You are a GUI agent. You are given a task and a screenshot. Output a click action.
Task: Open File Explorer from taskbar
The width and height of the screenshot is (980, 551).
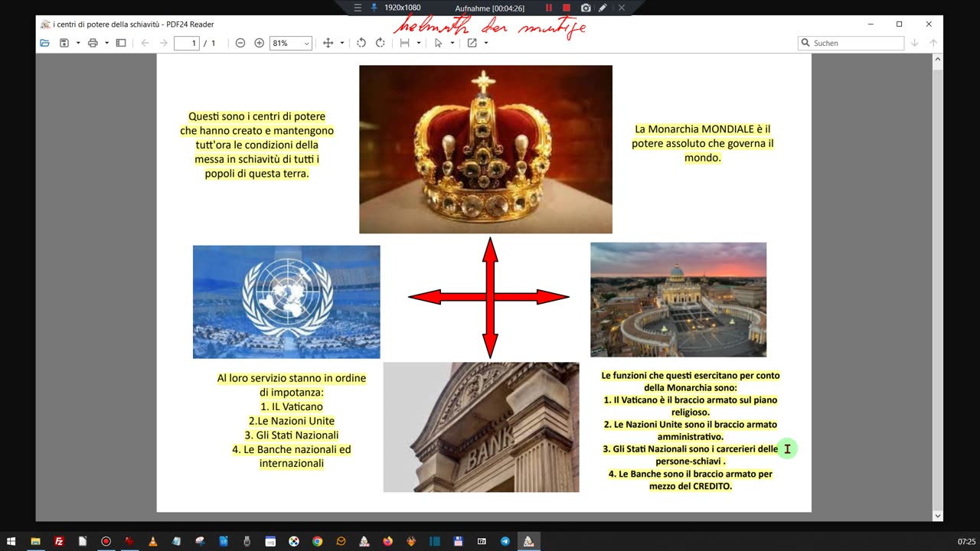click(x=35, y=541)
